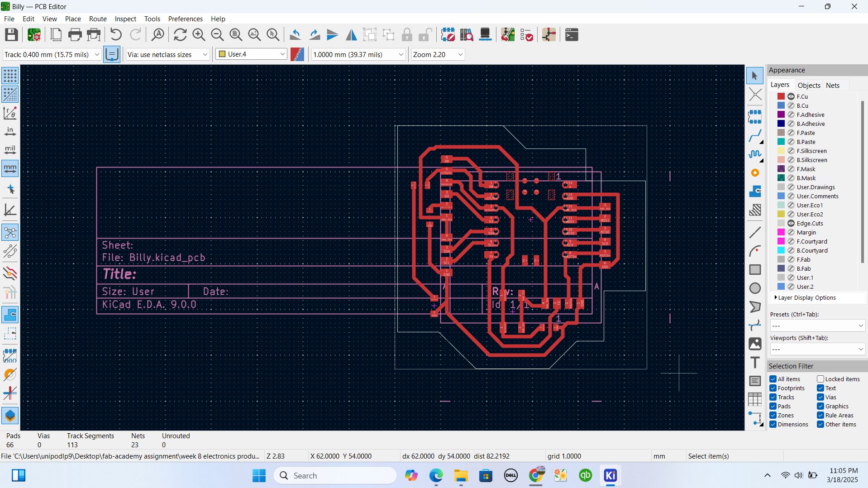Open the User.4 layer selector dropdown
This screenshot has width=868, height=488.
pyautogui.click(x=251, y=54)
